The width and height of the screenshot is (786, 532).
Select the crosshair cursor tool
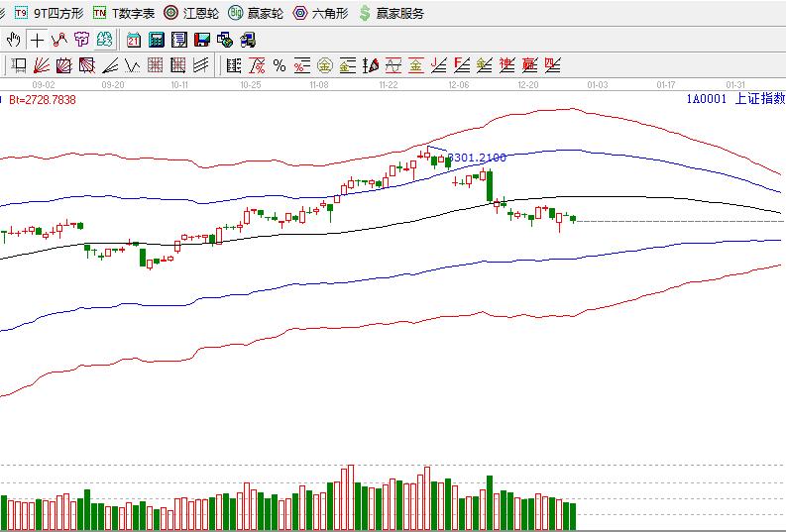[x=37, y=40]
